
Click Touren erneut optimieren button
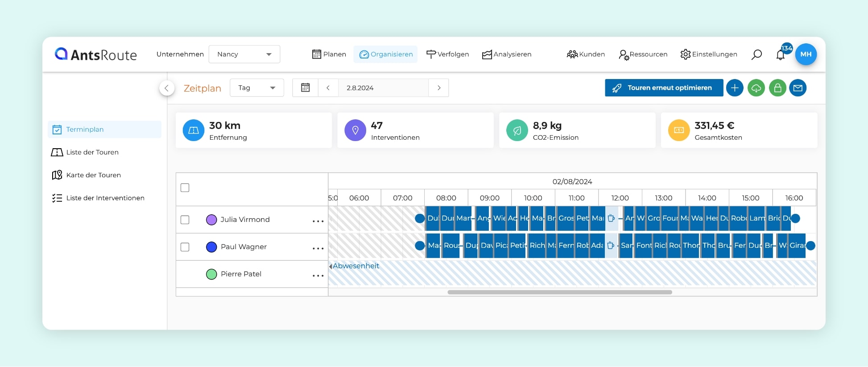664,88
